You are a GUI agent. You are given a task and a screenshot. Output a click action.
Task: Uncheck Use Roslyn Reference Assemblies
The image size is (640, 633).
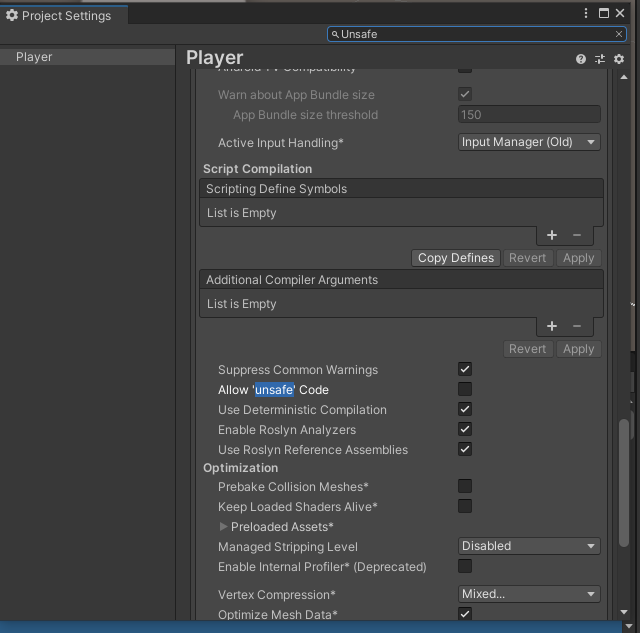(465, 449)
